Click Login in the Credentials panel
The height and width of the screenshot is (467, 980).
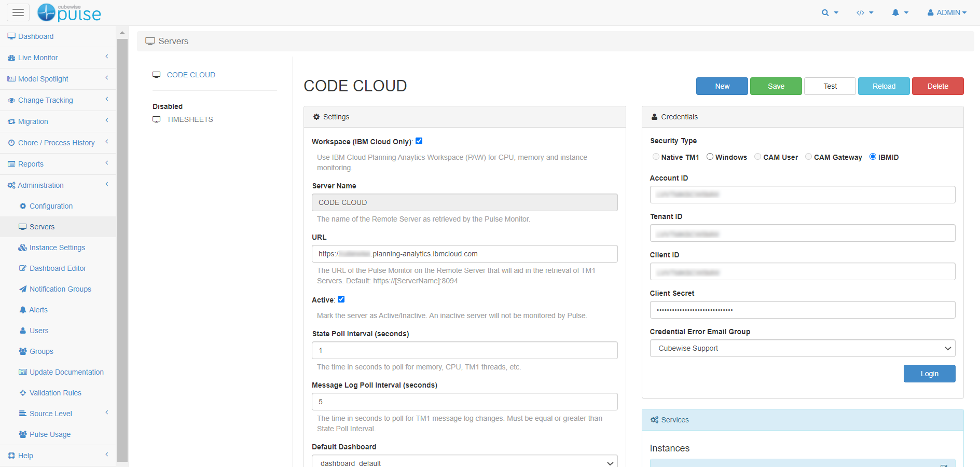[x=929, y=374]
